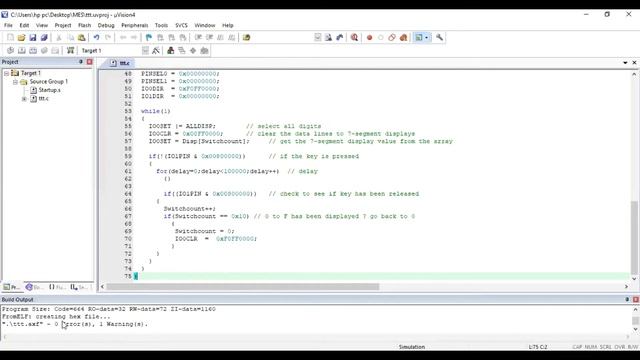Toggle auto-hide pin of Build Output panel
The image size is (640, 360).
click(627, 300)
